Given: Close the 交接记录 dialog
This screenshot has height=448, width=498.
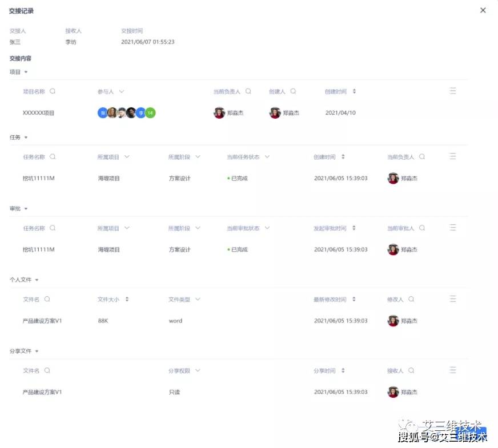Looking at the screenshot, I should click(483, 10).
